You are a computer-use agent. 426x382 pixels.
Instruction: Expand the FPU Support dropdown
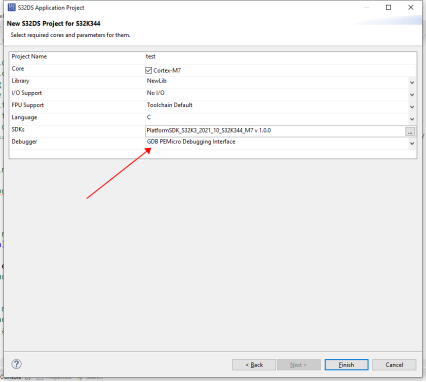tap(412, 107)
